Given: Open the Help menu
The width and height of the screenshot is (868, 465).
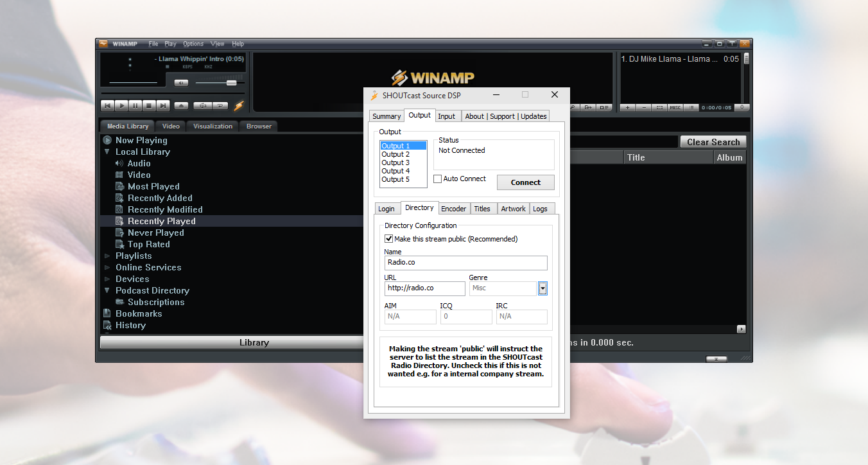Looking at the screenshot, I should tap(238, 44).
